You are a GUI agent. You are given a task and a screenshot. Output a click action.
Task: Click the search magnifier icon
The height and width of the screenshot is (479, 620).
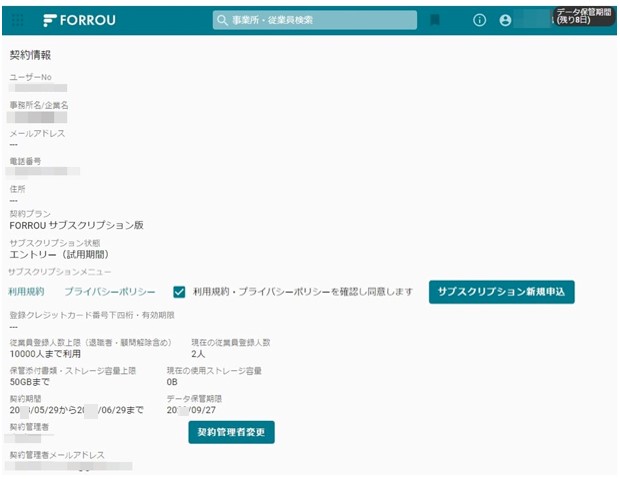coord(222,20)
